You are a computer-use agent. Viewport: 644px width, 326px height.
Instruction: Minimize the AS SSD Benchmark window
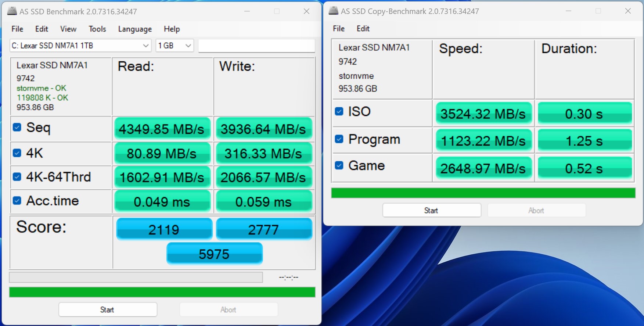(247, 11)
